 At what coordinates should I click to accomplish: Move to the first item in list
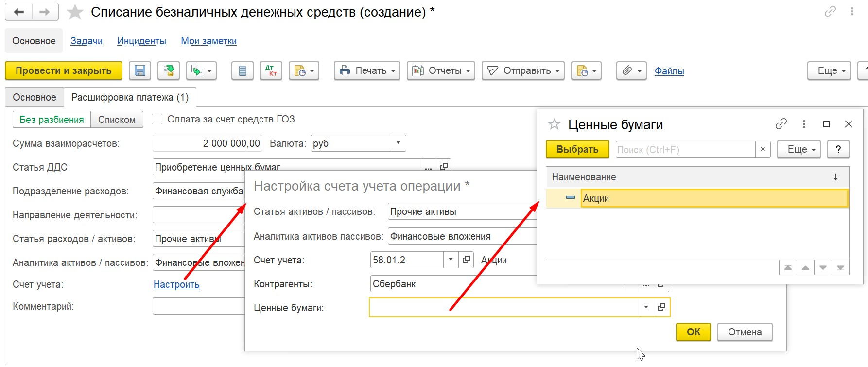788,268
